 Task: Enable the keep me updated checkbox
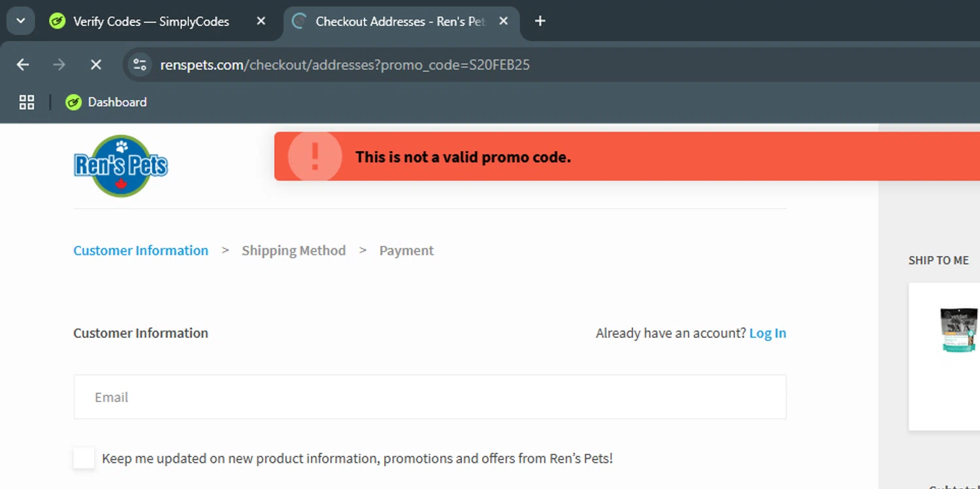pyautogui.click(x=84, y=458)
